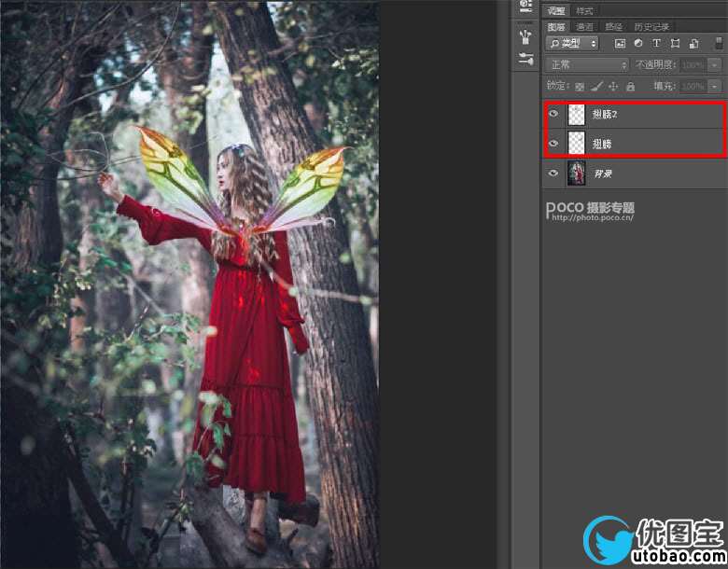This screenshot has height=569, width=728.
Task: Switch to the 样式 tab
Action: (x=584, y=10)
